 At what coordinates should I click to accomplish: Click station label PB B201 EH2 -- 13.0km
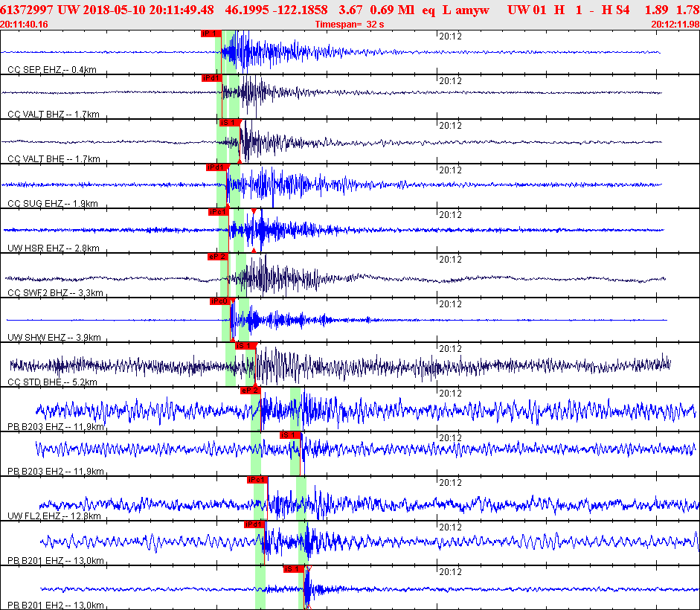click(56, 606)
